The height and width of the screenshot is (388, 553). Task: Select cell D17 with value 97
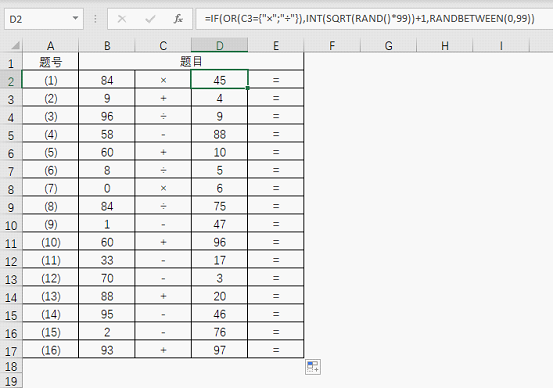(x=219, y=350)
